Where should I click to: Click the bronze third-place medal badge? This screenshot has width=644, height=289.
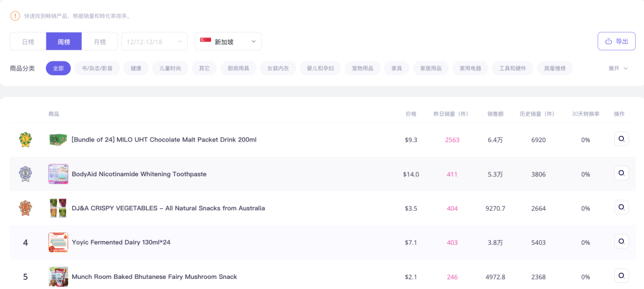pos(26,208)
